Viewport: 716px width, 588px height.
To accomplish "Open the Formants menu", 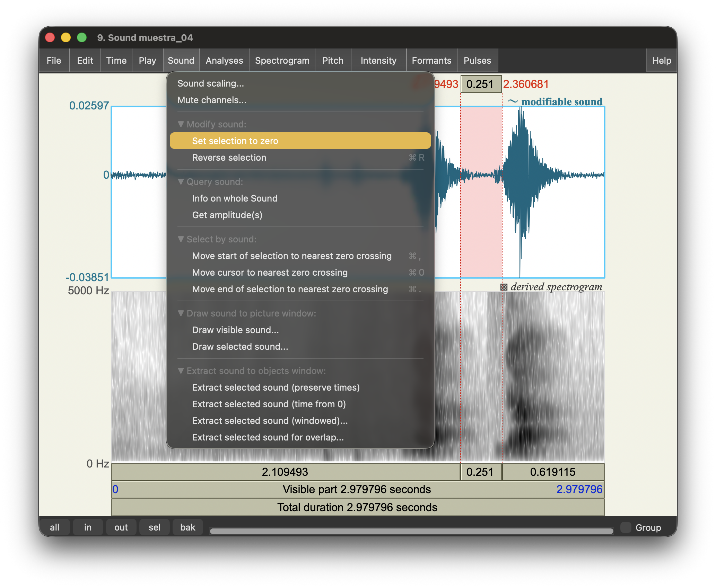I will click(x=431, y=61).
